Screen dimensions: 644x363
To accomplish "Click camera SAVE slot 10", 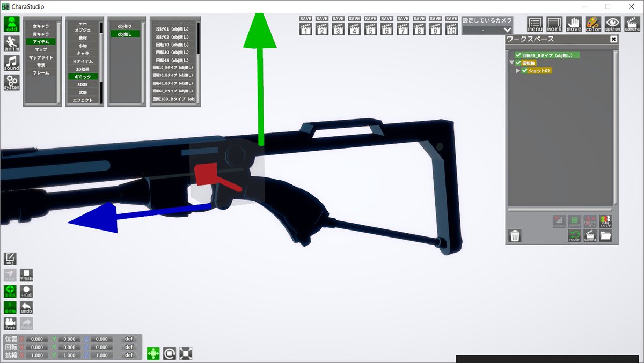I will 451,26.
